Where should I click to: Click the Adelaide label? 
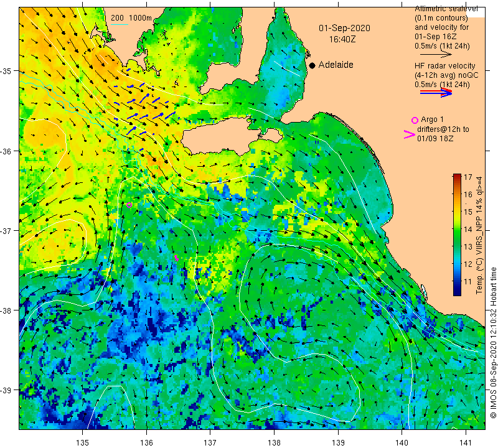pyautogui.click(x=336, y=65)
